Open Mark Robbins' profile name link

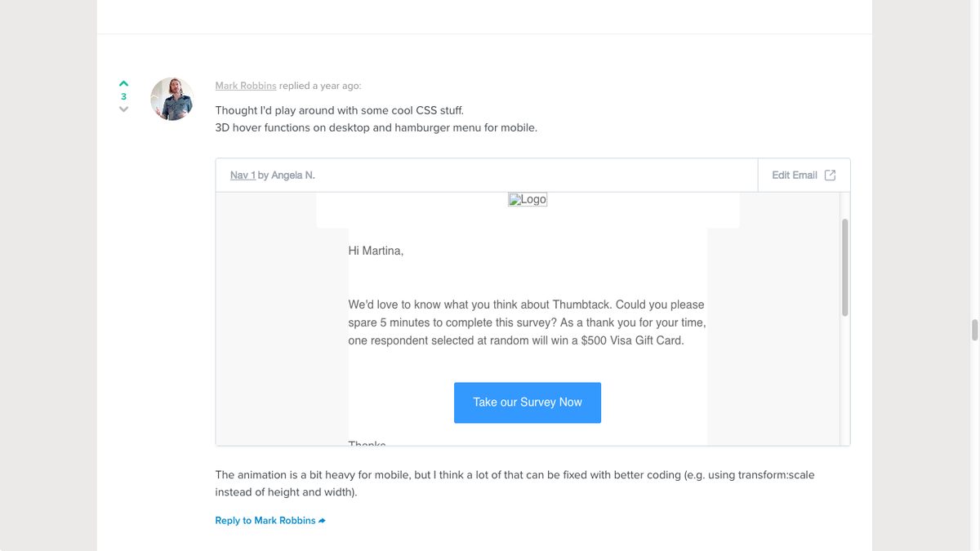pos(246,86)
